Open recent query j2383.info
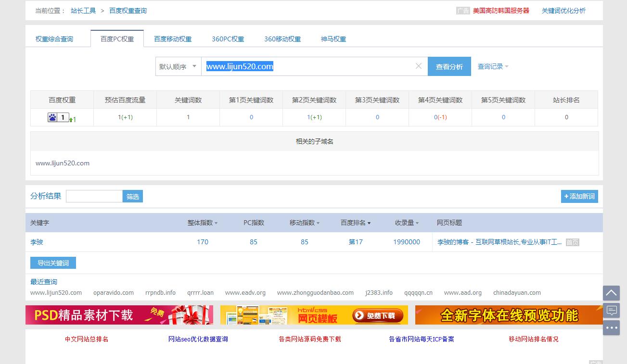 pos(379,292)
